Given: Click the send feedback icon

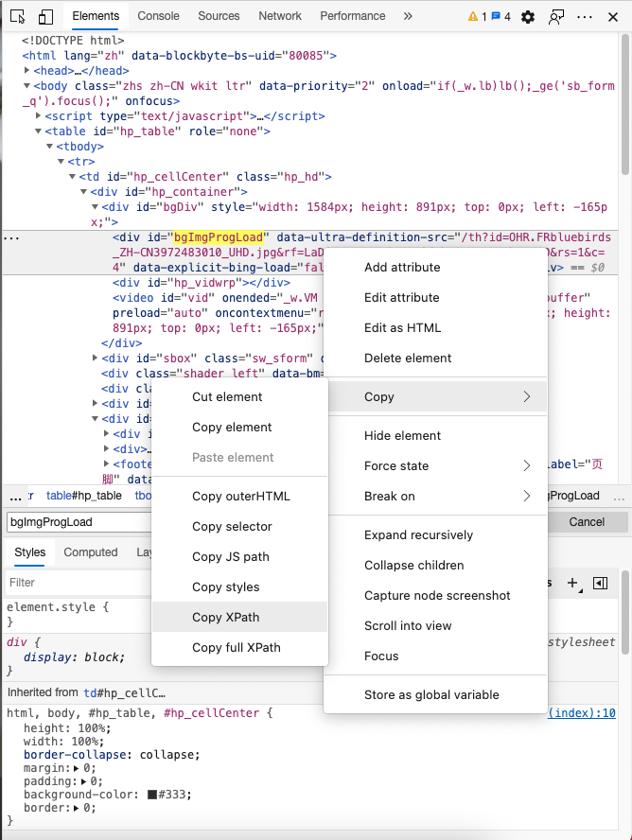Looking at the screenshot, I should coord(556,17).
